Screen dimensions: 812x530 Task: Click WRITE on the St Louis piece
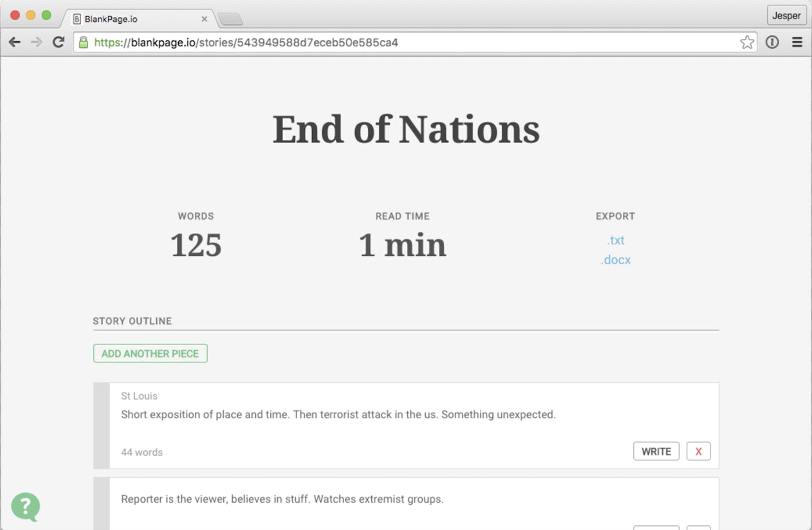tap(656, 452)
